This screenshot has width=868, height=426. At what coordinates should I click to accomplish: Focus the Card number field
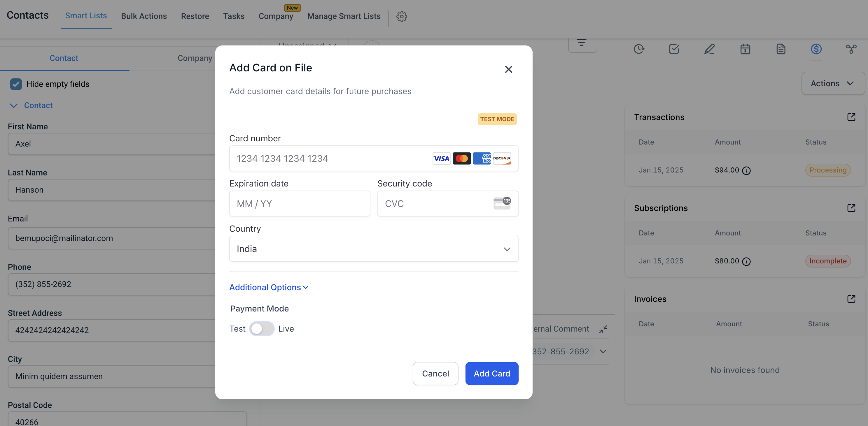[330, 158]
